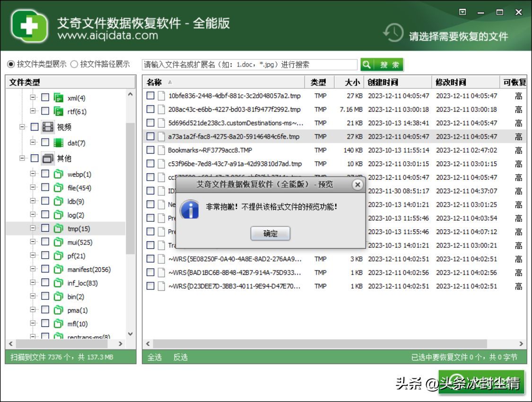Sort by 大小 column header

pos(349,82)
